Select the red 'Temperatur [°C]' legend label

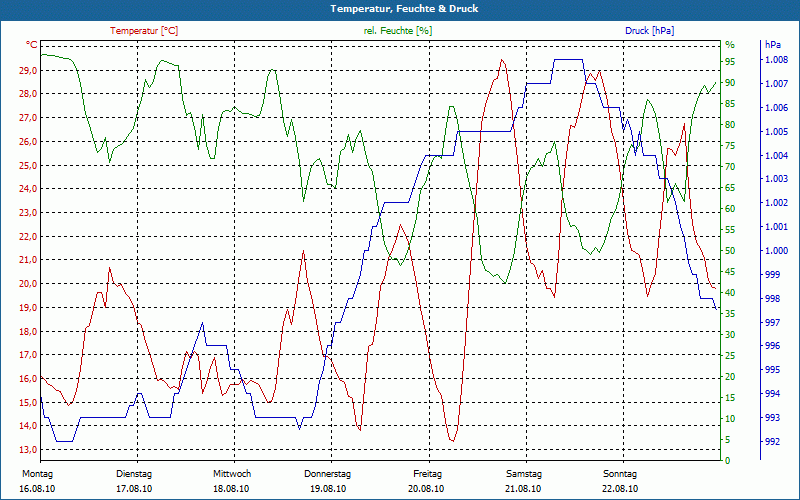pos(144,31)
